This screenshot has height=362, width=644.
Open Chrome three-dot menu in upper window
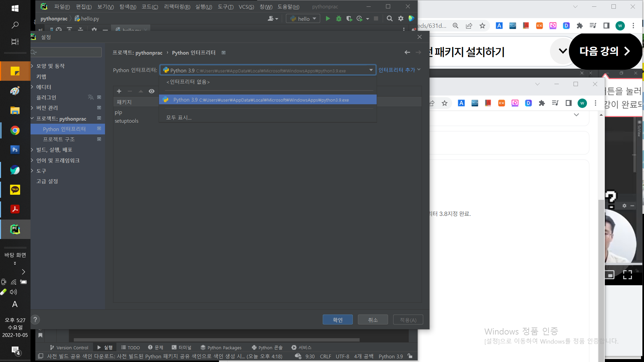(x=633, y=26)
